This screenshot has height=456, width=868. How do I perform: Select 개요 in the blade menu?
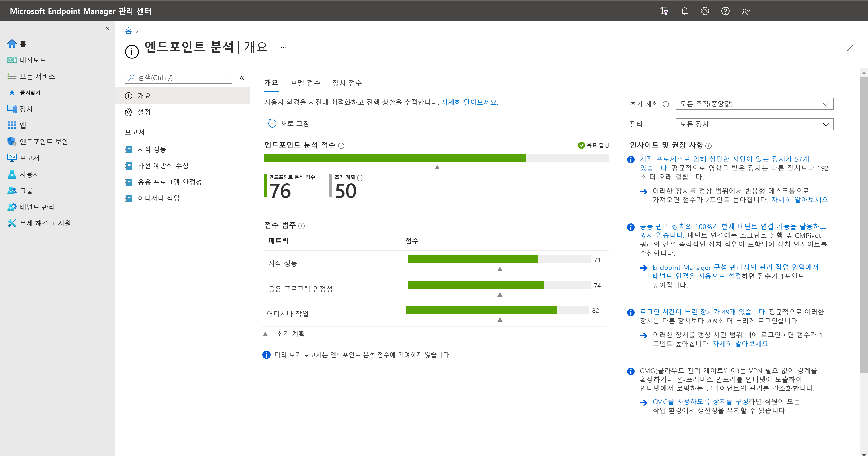click(x=182, y=96)
